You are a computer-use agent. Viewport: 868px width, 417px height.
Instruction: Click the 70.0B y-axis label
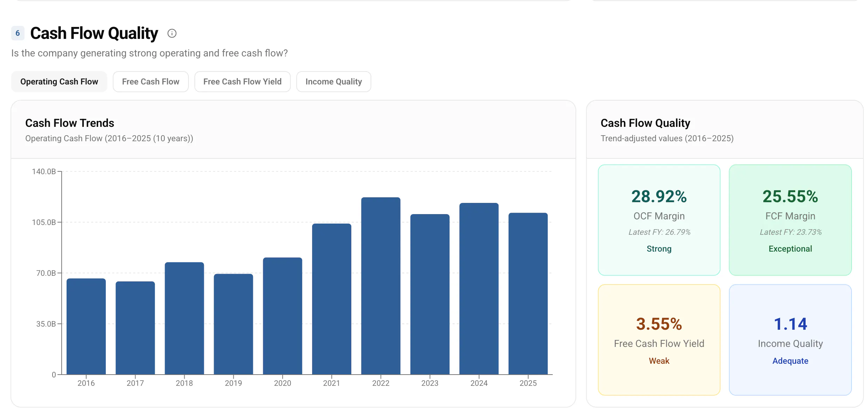click(x=46, y=273)
